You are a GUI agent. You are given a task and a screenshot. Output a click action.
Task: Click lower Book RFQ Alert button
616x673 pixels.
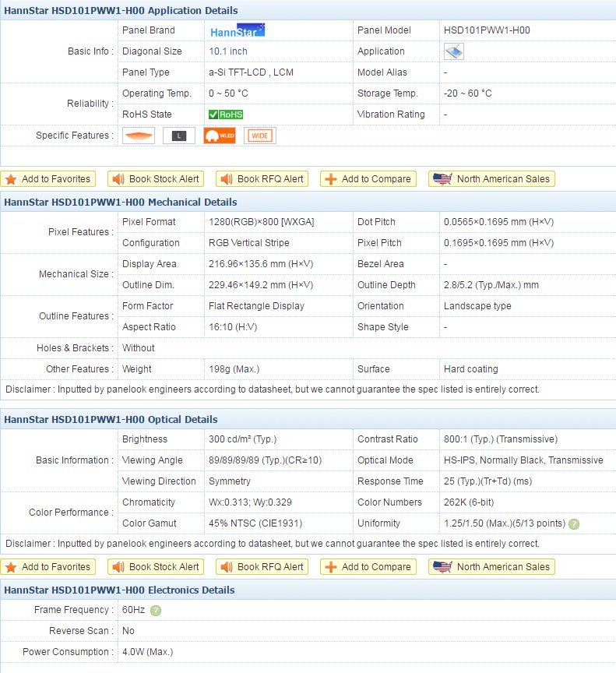(x=262, y=566)
